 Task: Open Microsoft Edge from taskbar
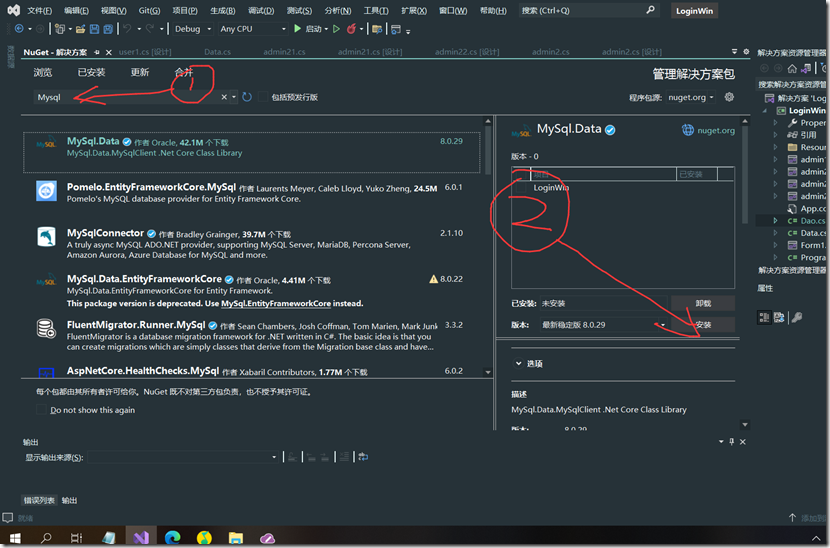click(173, 538)
